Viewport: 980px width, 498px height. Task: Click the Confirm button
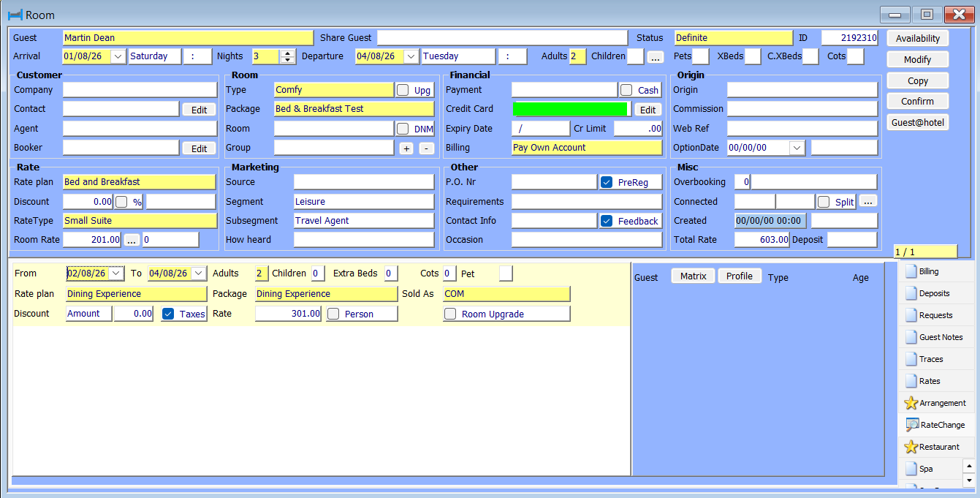[x=918, y=101]
